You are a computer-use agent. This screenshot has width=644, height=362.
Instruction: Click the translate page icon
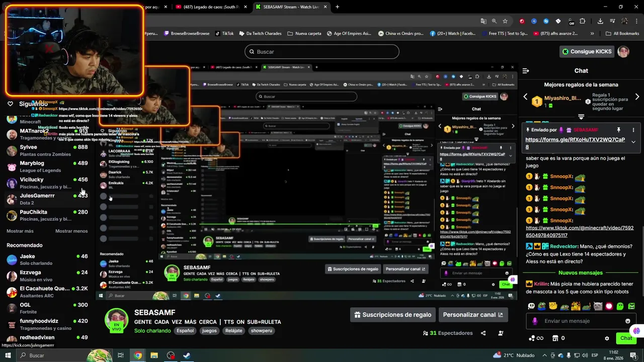484,21
